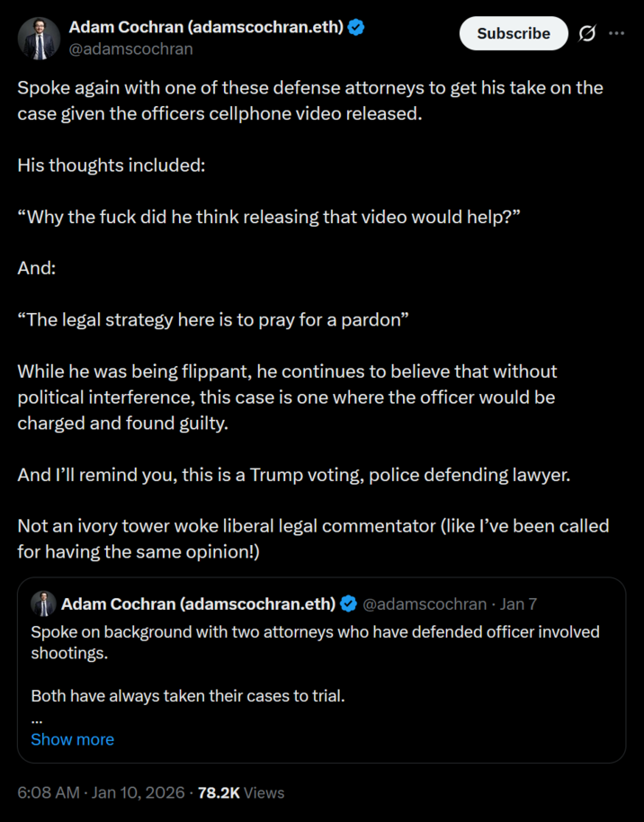Open the author name in the quoted tweet
The width and height of the screenshot is (644, 822).
[x=198, y=603]
